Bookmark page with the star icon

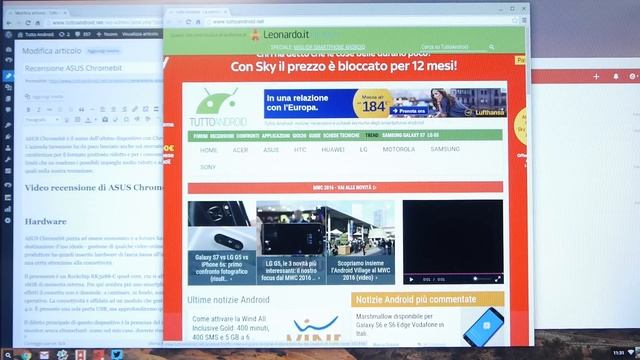(x=515, y=21)
